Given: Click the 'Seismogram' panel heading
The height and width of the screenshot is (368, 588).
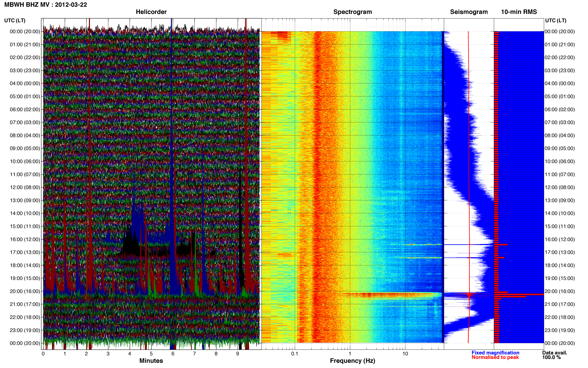Looking at the screenshot, I should (469, 12).
